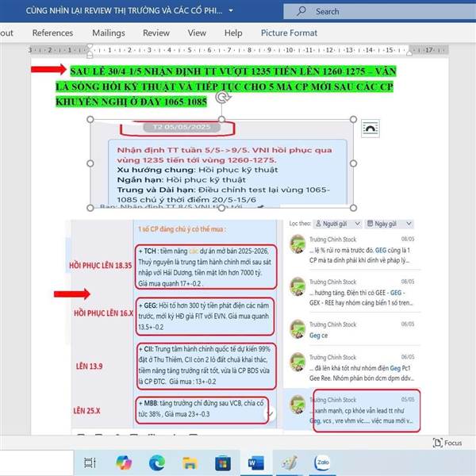Switch to Zalo app in the taskbar
Screen dimensions: 476x476
click(322, 463)
